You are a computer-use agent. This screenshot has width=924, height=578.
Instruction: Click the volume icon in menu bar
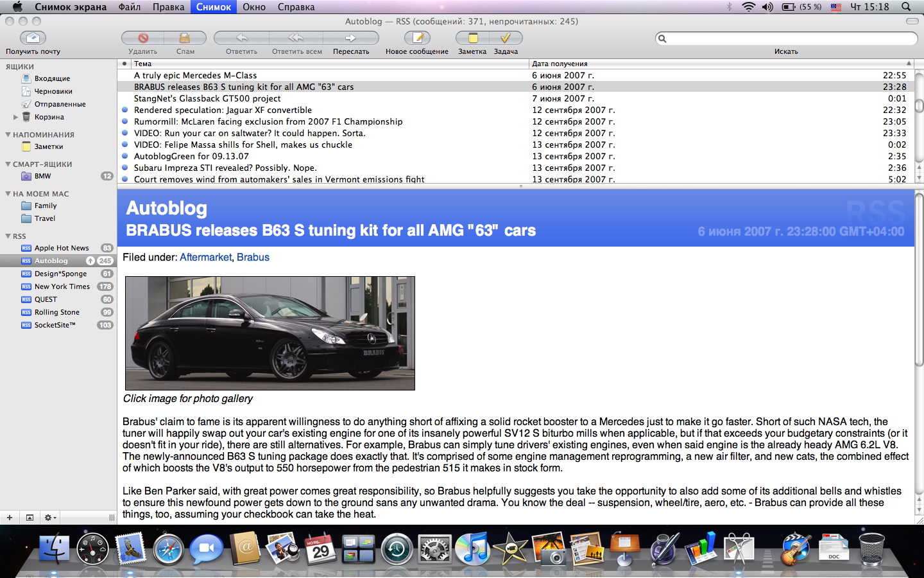coord(767,7)
